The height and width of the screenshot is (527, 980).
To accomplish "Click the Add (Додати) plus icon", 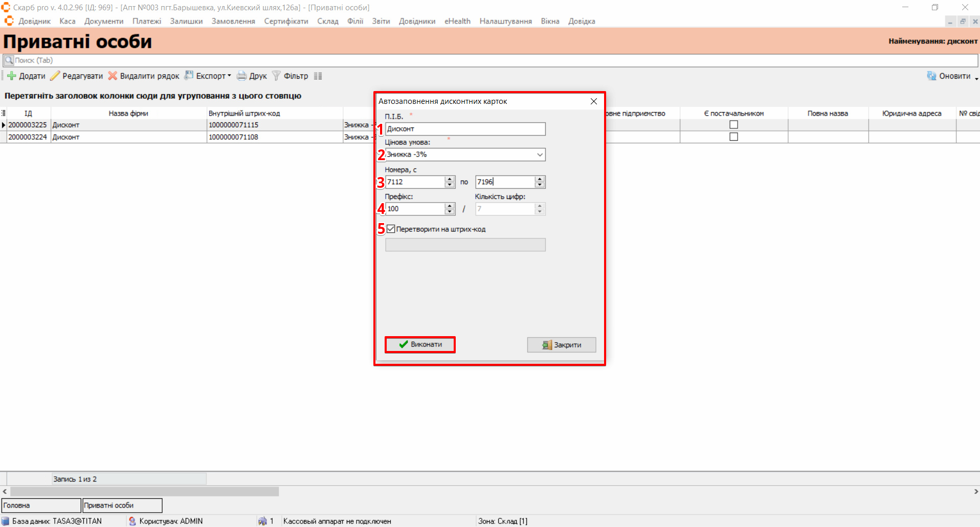I will pos(11,76).
